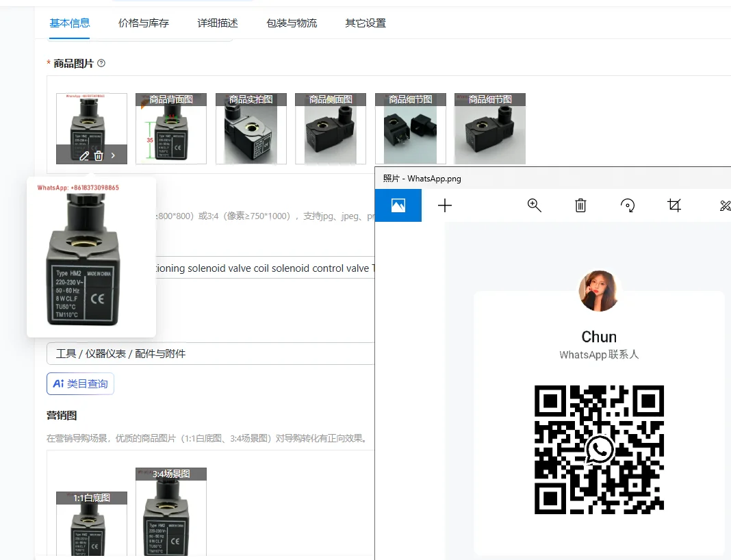Click the product title input field
Screen dimensions: 731x560
[x=264, y=268]
